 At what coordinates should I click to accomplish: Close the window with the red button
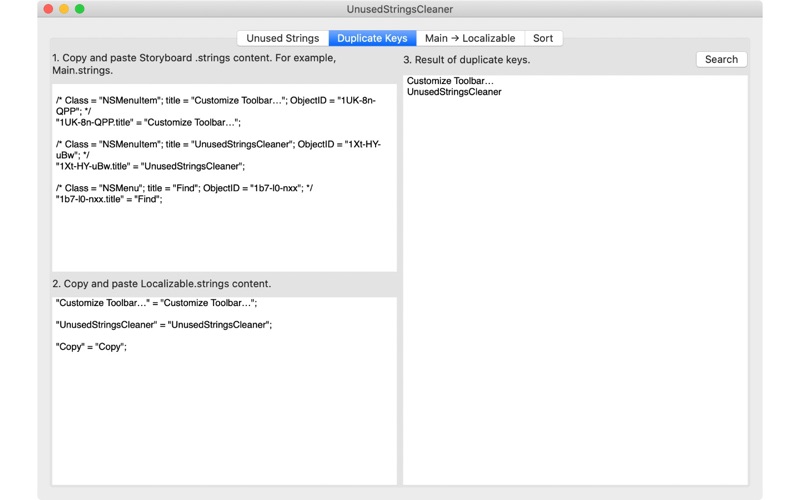pyautogui.click(x=48, y=9)
